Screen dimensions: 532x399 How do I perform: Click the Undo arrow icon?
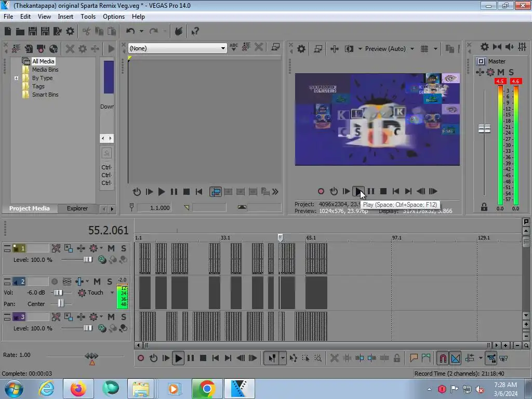pos(130,32)
